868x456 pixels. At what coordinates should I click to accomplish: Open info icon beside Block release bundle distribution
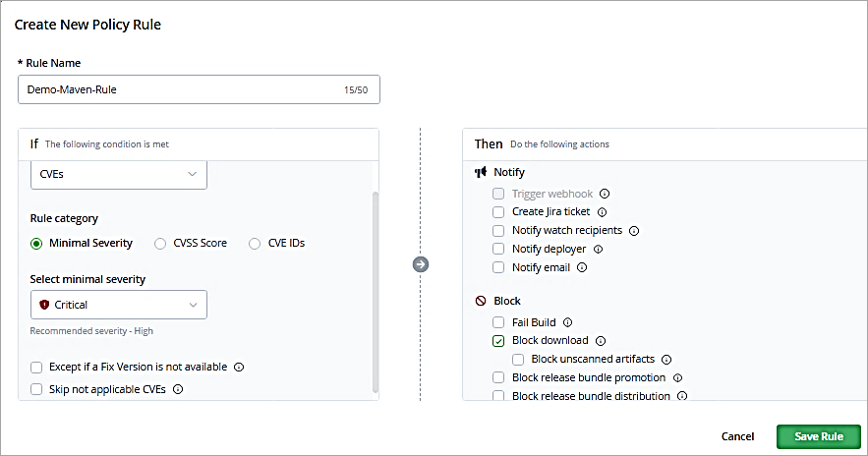pos(682,396)
